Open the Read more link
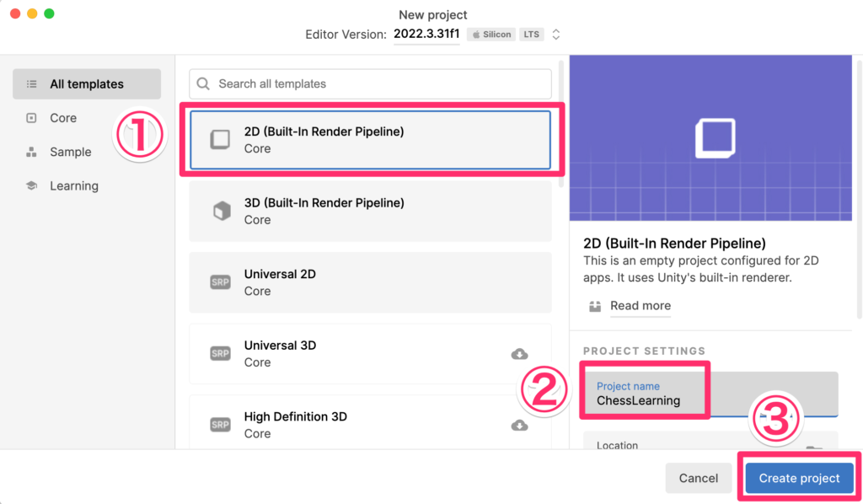Viewport: 863px width, 504px height. pos(641,306)
